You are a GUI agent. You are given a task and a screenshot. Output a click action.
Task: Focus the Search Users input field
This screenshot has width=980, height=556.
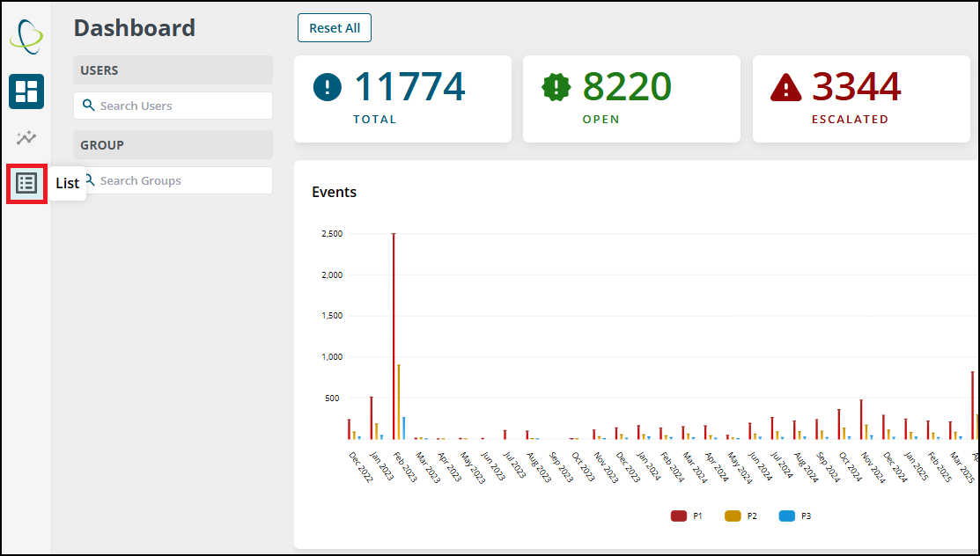tap(173, 106)
